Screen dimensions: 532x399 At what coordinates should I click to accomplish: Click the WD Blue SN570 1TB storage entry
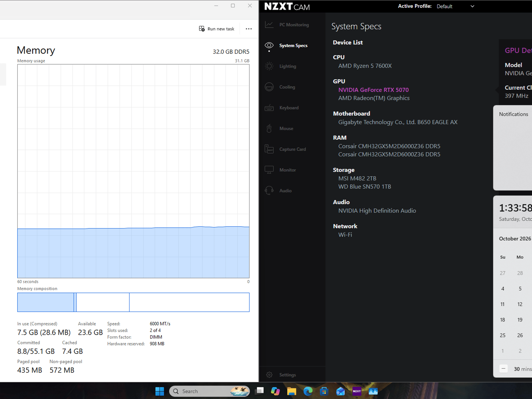coord(364,187)
